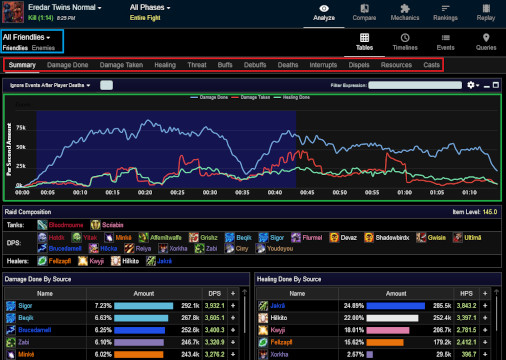Click the Eredar Twins boss portrait
The width and height of the screenshot is (506, 360).
pyautogui.click(x=13, y=12)
